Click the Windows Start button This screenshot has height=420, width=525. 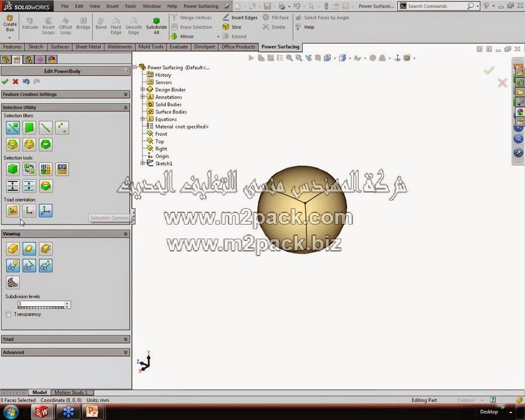(x=10, y=412)
